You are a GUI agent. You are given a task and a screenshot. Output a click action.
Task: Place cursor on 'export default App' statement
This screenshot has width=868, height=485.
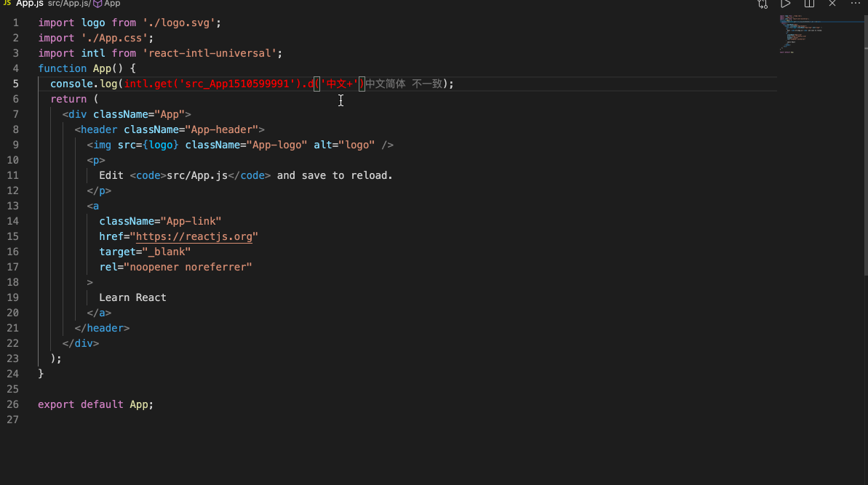coord(95,404)
